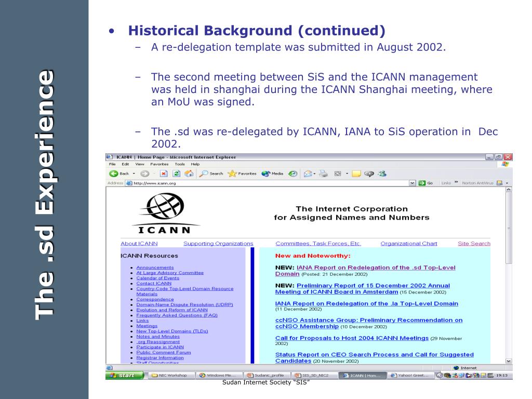Open the Back button history dropdown arrow
Image resolution: width=532 pixels, height=399 pixels.
tap(134, 174)
